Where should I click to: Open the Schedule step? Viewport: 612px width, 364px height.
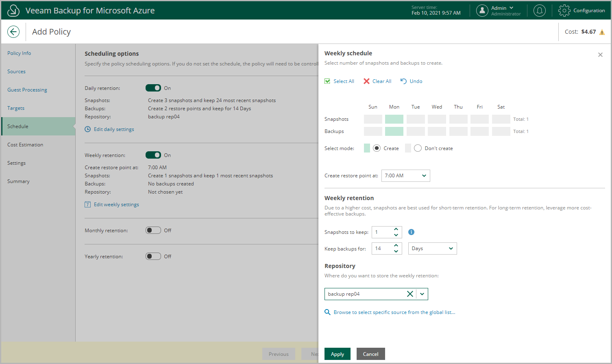click(38, 126)
